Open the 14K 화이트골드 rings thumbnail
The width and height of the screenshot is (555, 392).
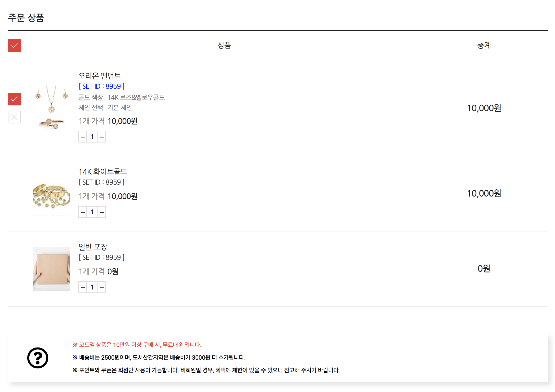click(51, 194)
